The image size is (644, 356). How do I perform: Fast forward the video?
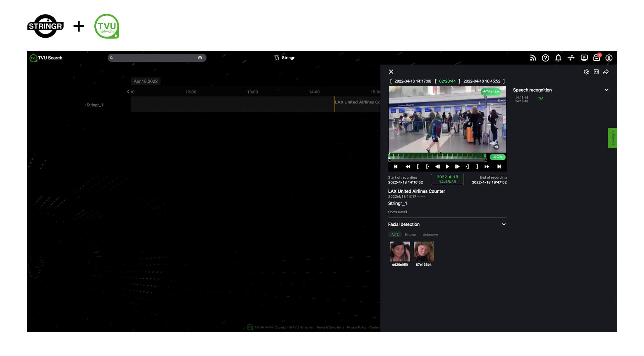(x=487, y=167)
